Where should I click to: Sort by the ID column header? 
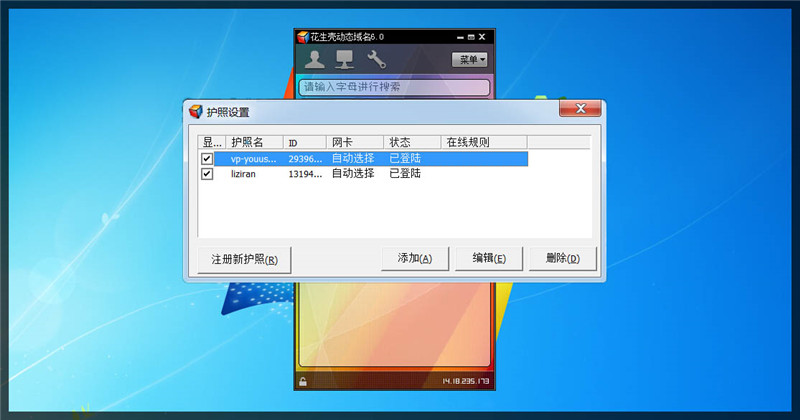[x=305, y=142]
